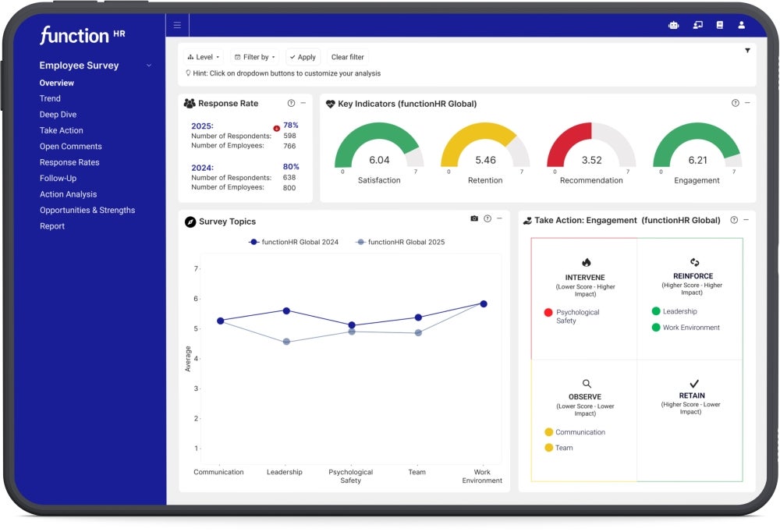
Task: Toggle functionHR Global 2024 legend series
Action: pyautogui.click(x=293, y=242)
